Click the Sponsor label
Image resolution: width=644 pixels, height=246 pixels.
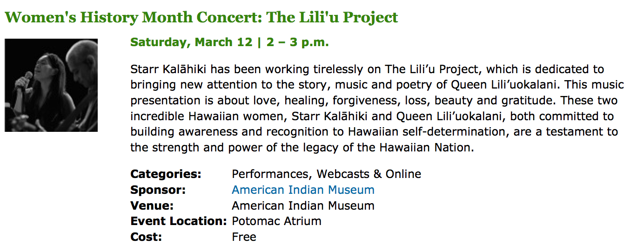click(158, 190)
